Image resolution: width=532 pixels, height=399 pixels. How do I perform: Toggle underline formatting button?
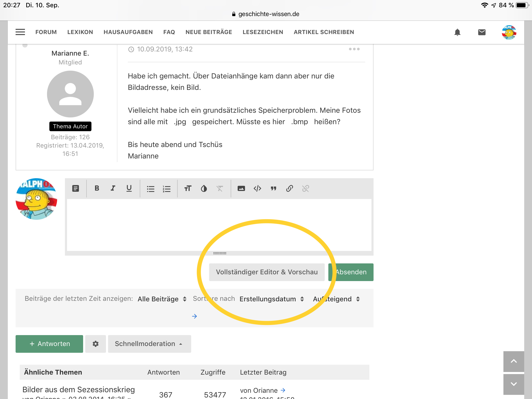[129, 188]
